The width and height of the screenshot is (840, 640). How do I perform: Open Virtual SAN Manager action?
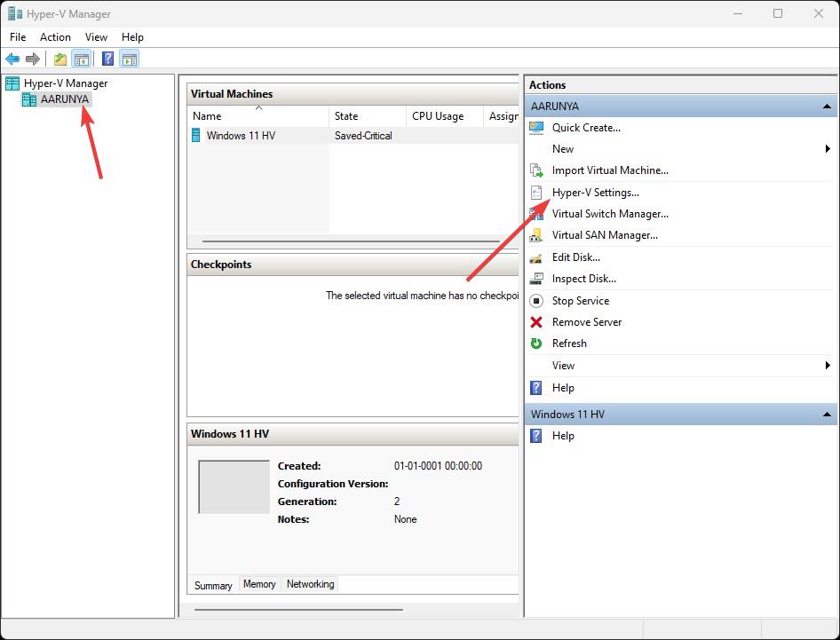click(605, 235)
